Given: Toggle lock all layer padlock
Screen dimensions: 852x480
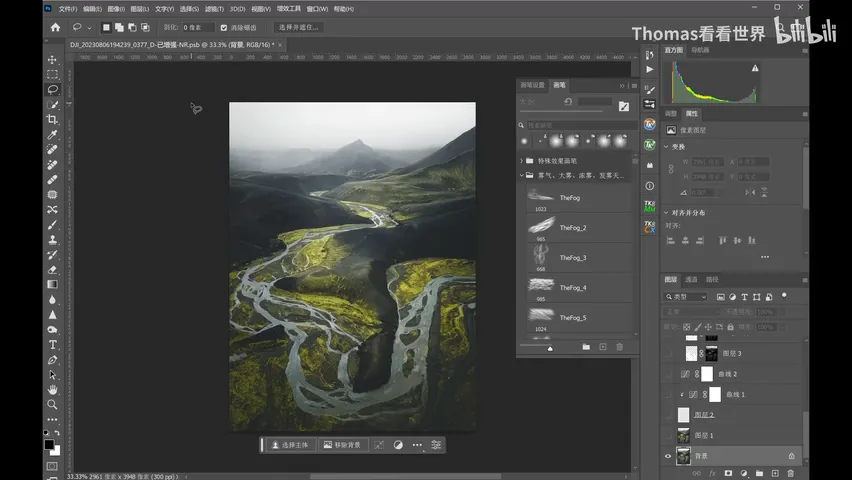Looking at the screenshot, I should coord(731,327).
